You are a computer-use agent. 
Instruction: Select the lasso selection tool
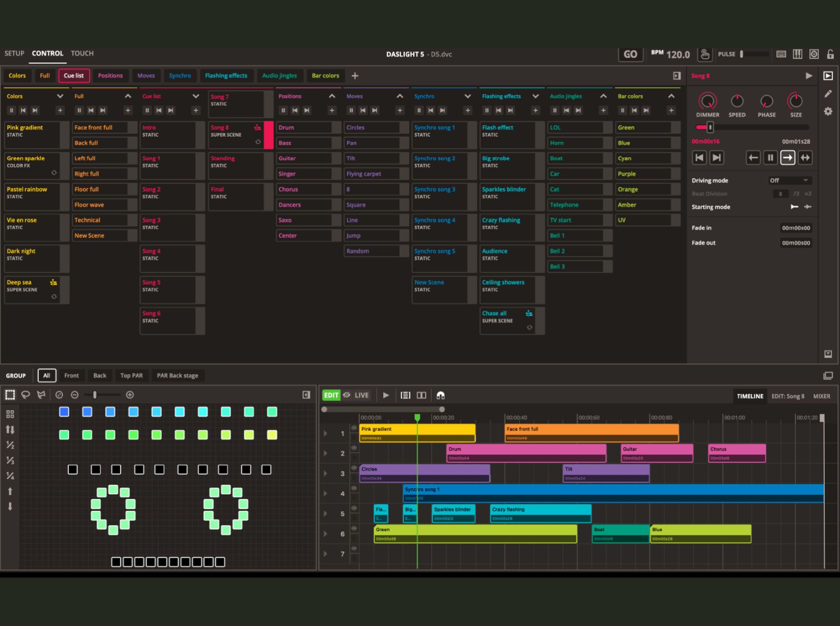(x=25, y=394)
